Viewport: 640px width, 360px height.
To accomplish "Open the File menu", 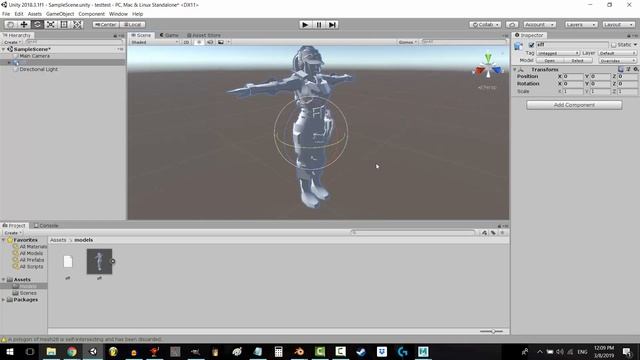I will [6, 14].
